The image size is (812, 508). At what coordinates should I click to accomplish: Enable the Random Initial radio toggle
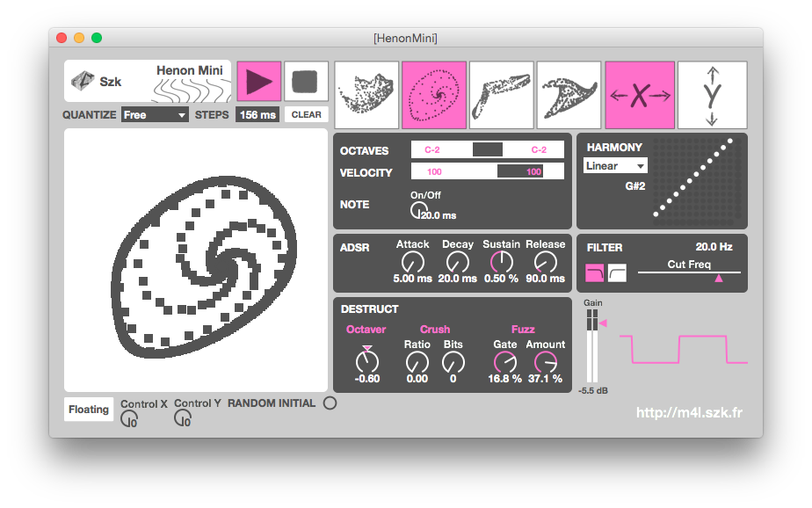[x=330, y=403]
